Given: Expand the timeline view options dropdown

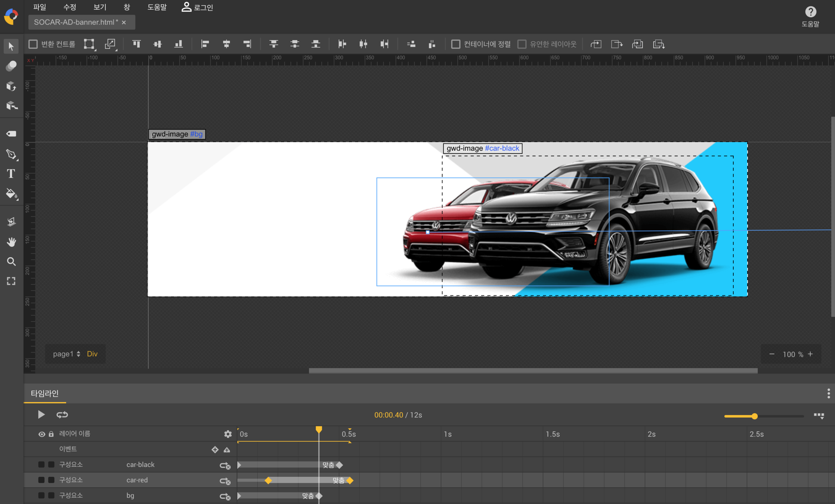Looking at the screenshot, I should pyautogui.click(x=819, y=416).
